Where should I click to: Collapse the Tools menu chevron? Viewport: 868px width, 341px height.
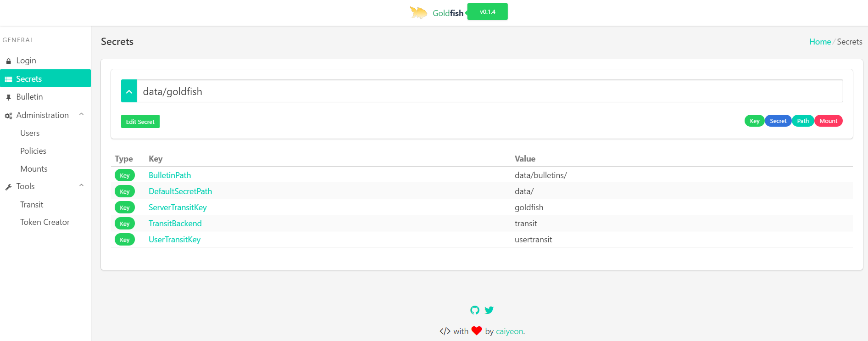pos(81,185)
